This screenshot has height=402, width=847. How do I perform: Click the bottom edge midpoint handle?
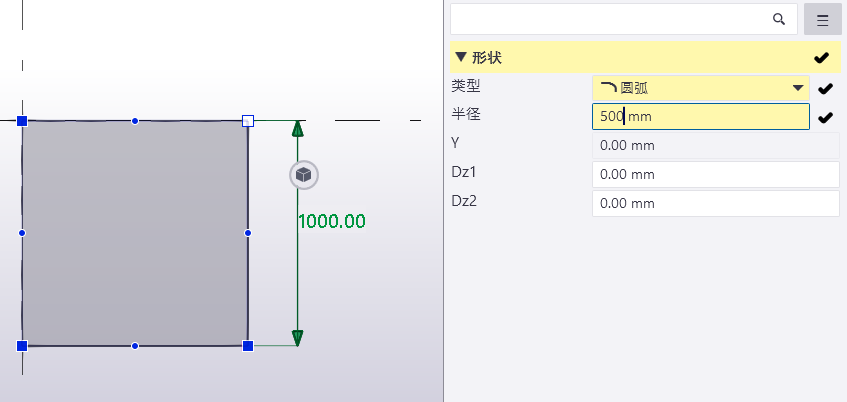click(135, 346)
